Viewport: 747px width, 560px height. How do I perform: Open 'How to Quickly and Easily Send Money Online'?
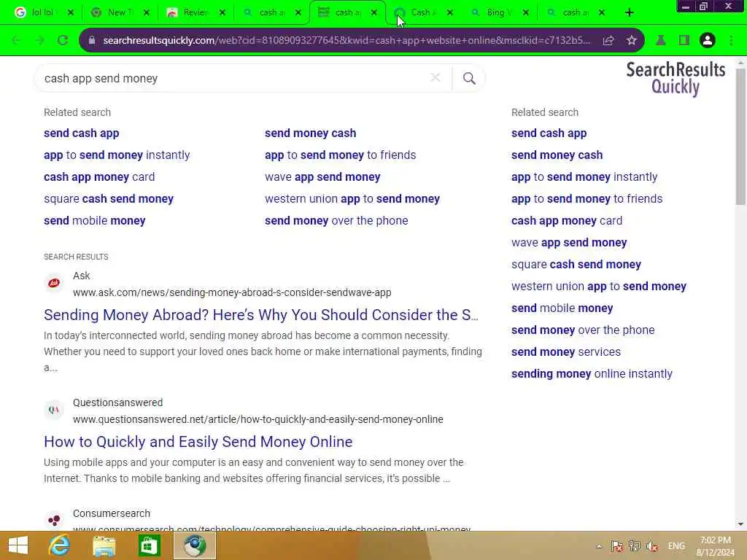[198, 442]
